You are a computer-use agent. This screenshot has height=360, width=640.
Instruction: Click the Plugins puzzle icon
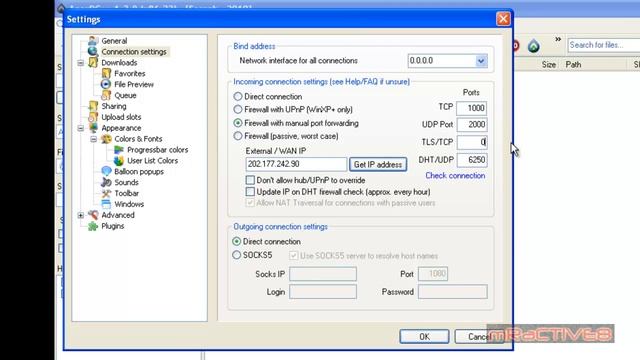pyautogui.click(x=93, y=226)
